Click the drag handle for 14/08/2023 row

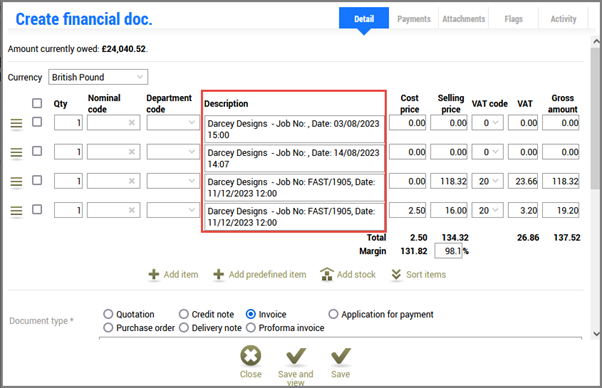[x=16, y=153]
